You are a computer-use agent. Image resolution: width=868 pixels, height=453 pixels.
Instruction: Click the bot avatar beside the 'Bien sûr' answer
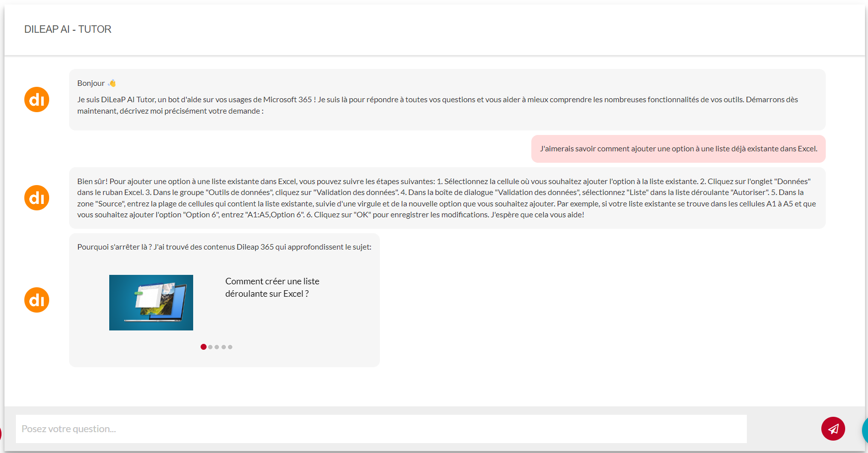point(37,198)
